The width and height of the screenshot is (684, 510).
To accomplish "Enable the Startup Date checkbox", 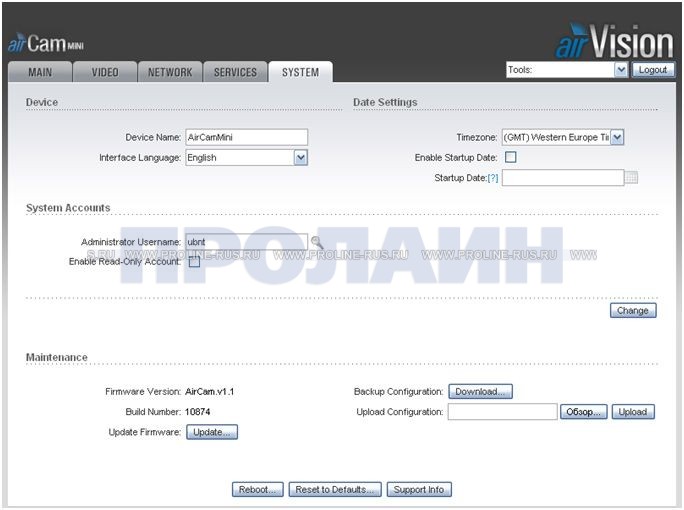I will [510, 157].
